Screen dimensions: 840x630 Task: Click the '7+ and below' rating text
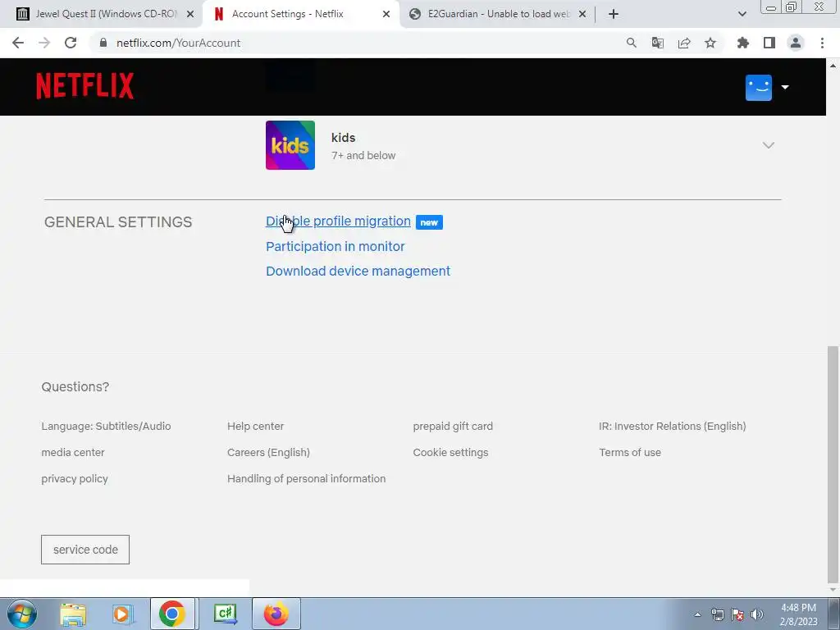[x=363, y=155]
